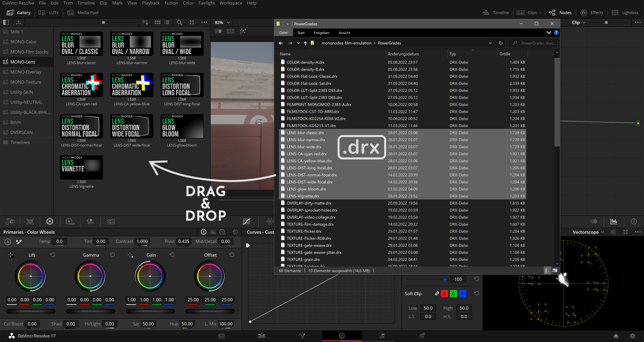Click the Lift color wheel
This screenshot has width=644, height=342.
(31, 276)
